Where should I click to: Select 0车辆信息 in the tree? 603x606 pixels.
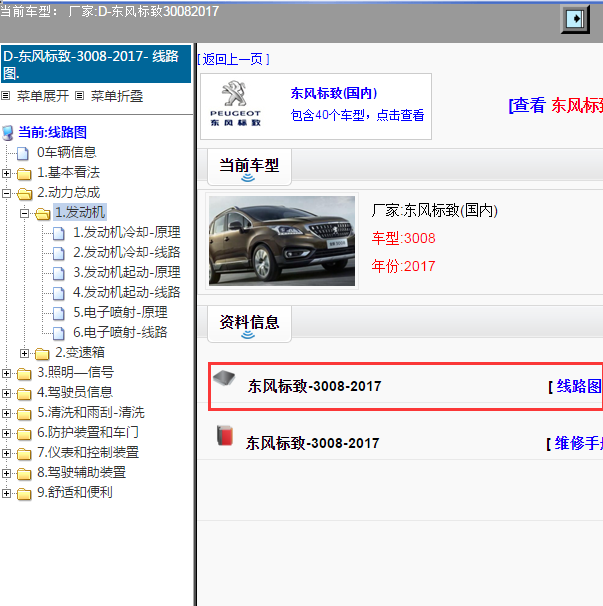pyautogui.click(x=66, y=152)
